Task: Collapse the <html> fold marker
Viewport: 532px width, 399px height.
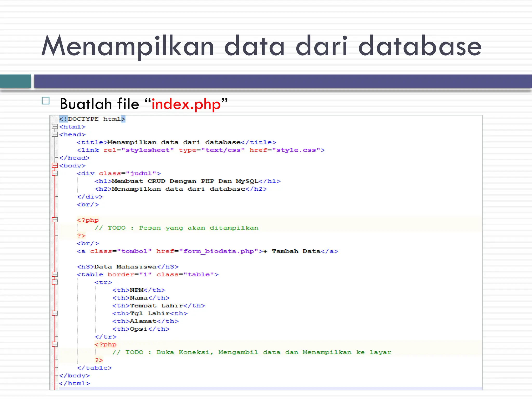Action: coord(55,127)
